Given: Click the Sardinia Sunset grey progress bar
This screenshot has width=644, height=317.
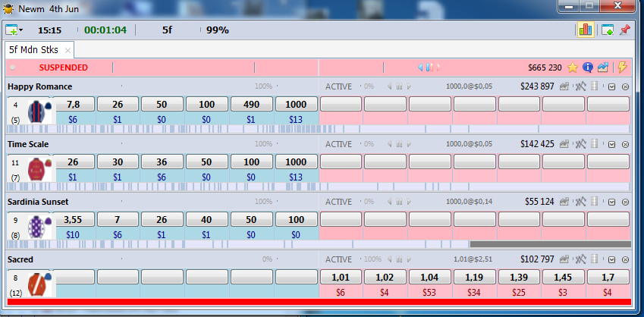Looking at the screenshot, I should tap(551, 244).
